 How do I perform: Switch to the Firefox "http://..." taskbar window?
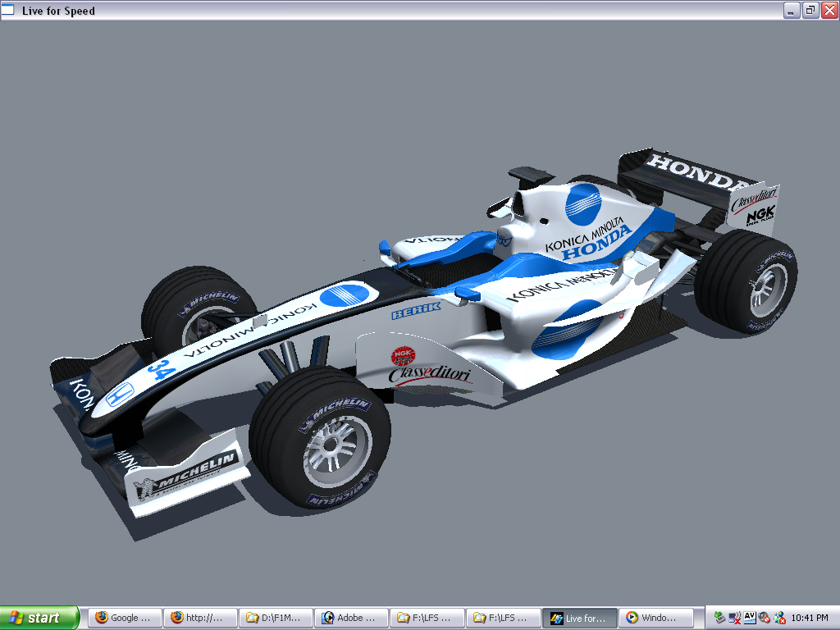[x=200, y=618]
